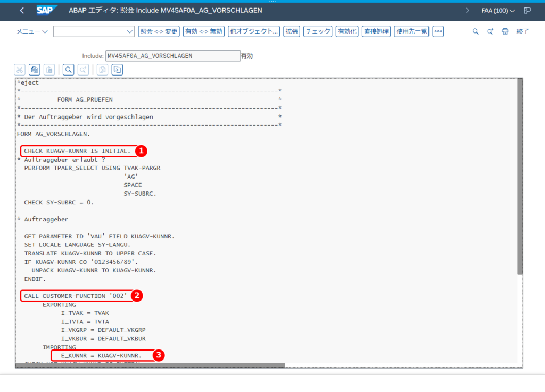Click the line starting 'GET PARAMETER ID'
Viewport: 545px width, 392px height.
[100, 237]
